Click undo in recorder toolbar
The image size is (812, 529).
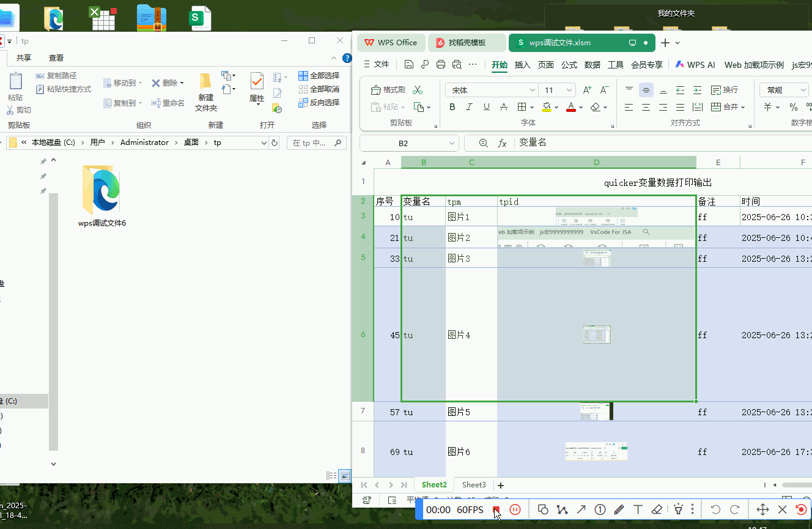tap(715, 509)
